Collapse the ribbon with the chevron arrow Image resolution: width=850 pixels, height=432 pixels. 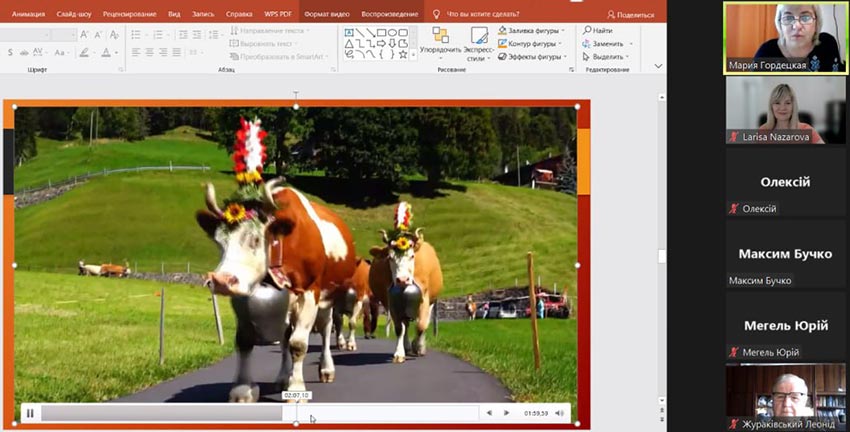[x=658, y=67]
